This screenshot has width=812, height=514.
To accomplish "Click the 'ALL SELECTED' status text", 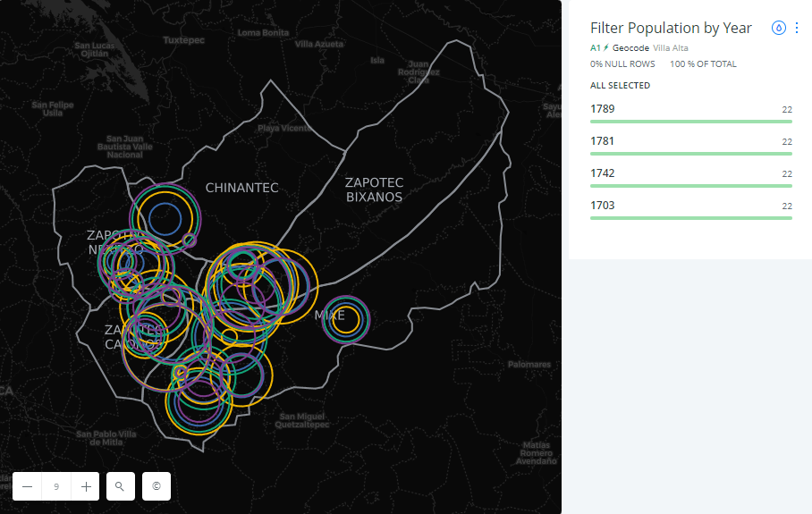I will (x=620, y=86).
